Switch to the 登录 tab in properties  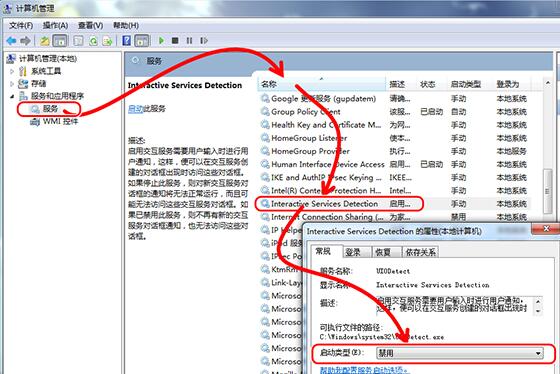pyautogui.click(x=353, y=252)
